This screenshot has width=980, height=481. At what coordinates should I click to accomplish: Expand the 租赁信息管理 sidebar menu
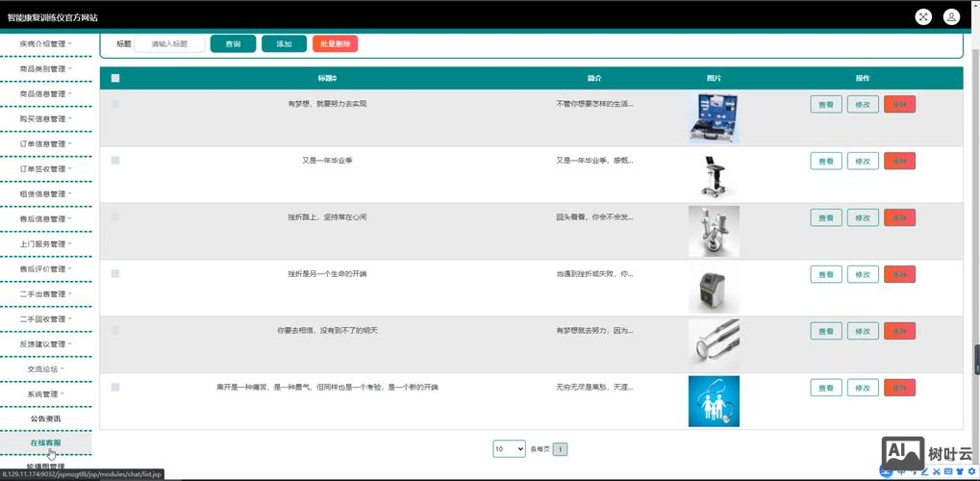pos(45,194)
